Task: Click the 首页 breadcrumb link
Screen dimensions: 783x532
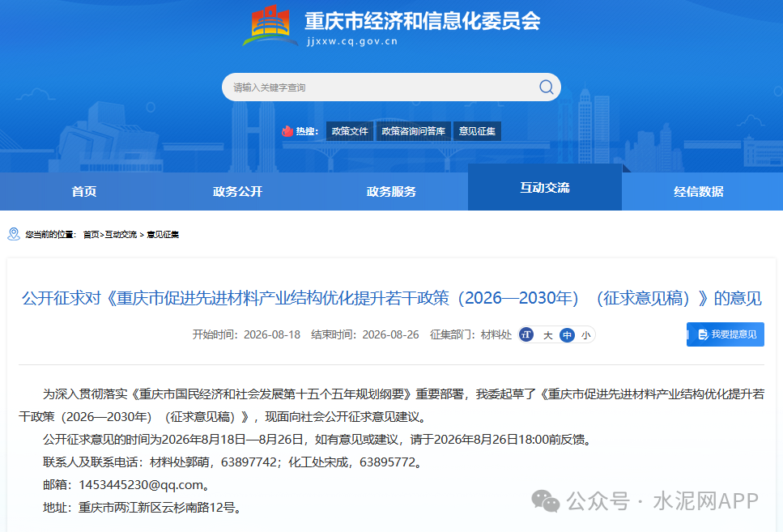Action: [x=91, y=234]
